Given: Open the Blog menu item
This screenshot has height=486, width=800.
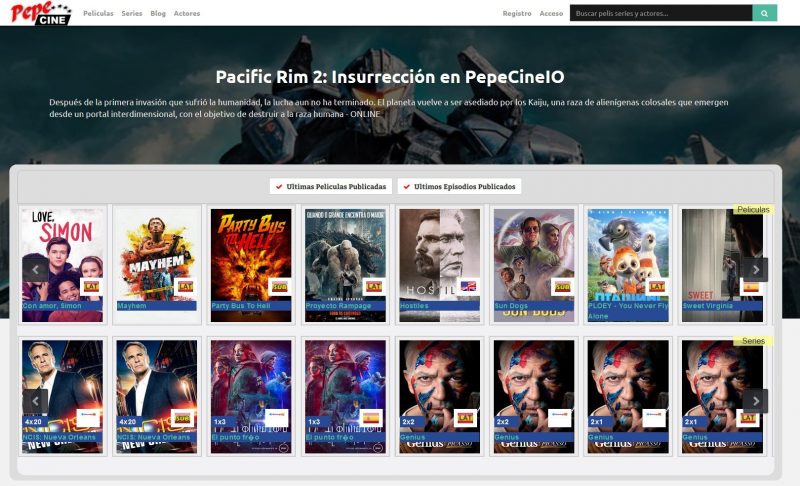Looking at the screenshot, I should tap(158, 13).
